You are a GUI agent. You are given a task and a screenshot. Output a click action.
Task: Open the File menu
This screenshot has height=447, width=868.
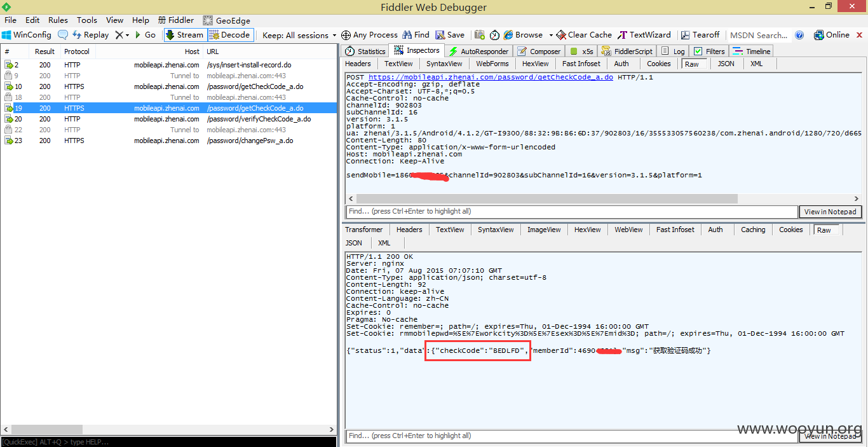(11, 20)
